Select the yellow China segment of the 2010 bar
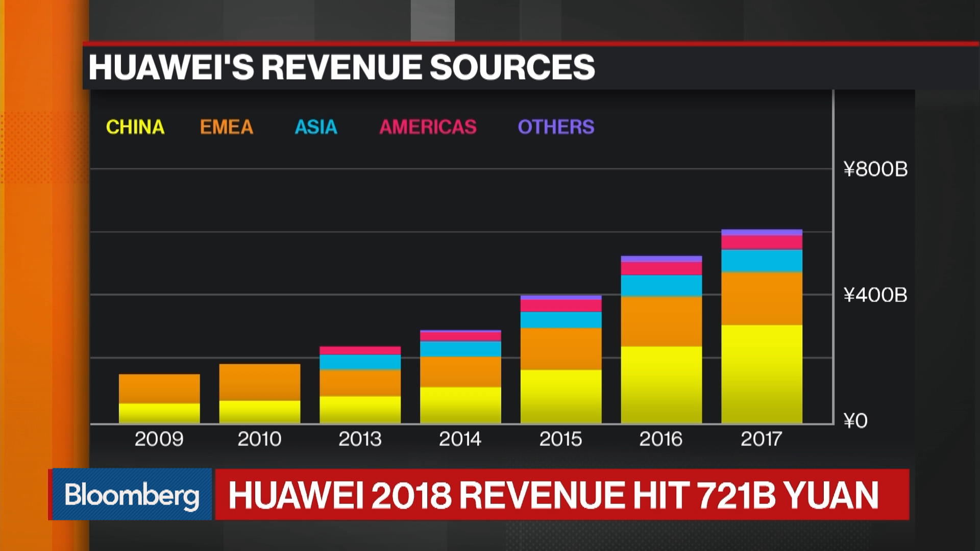 [x=260, y=412]
